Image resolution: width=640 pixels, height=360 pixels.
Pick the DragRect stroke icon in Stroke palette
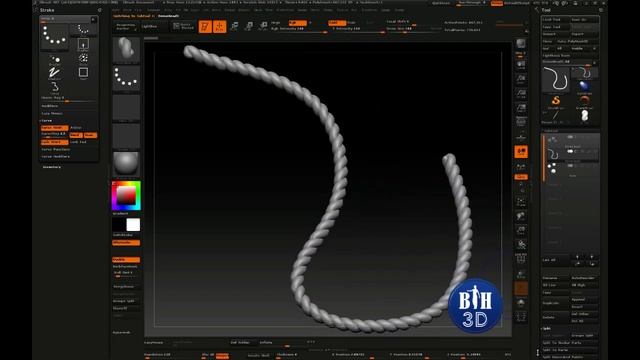pos(83,44)
